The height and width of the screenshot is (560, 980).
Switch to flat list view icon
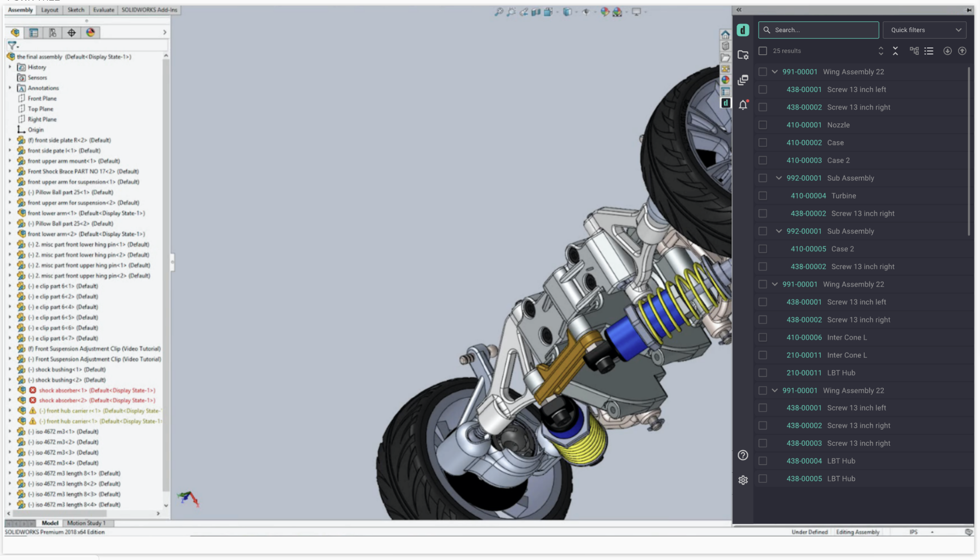[x=929, y=51]
